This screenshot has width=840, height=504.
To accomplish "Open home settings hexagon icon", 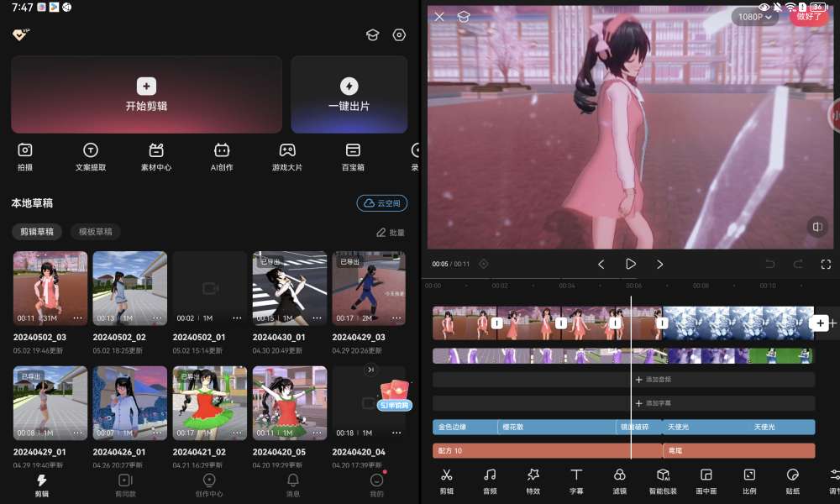I will 399,34.
